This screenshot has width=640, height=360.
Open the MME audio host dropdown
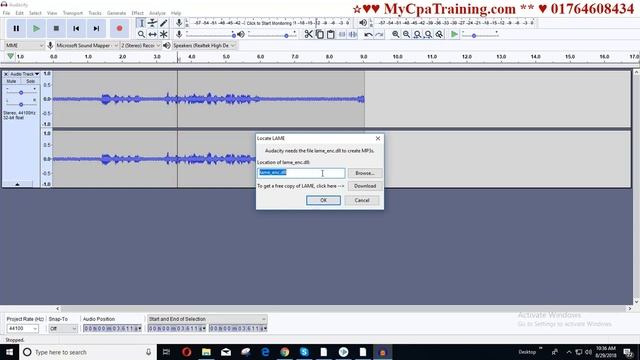coord(24,45)
